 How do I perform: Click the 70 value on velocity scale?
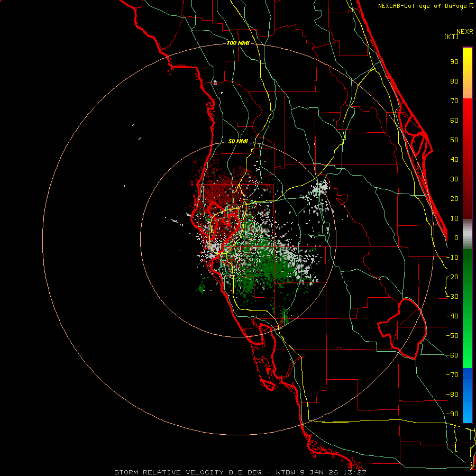coord(454,101)
